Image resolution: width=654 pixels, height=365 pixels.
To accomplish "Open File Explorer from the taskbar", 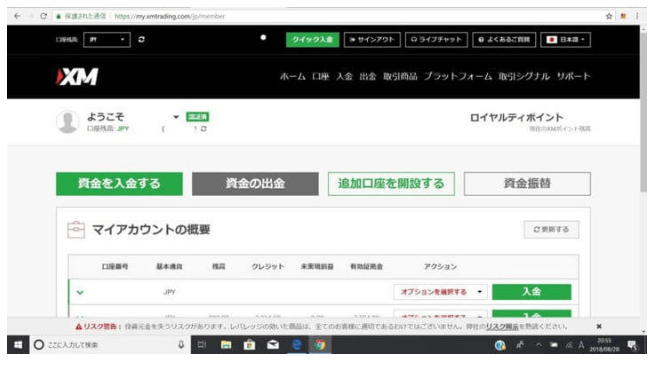I will [x=226, y=345].
